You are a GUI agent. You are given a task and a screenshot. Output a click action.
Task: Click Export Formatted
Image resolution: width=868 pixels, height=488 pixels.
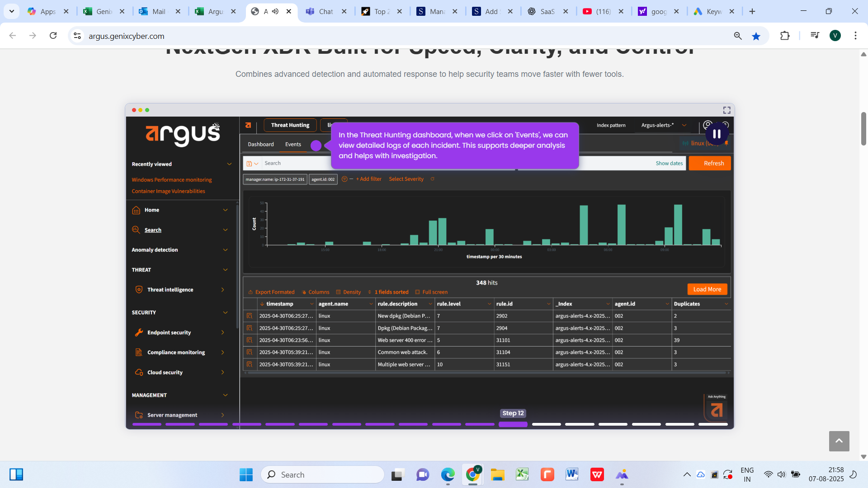pos(271,292)
